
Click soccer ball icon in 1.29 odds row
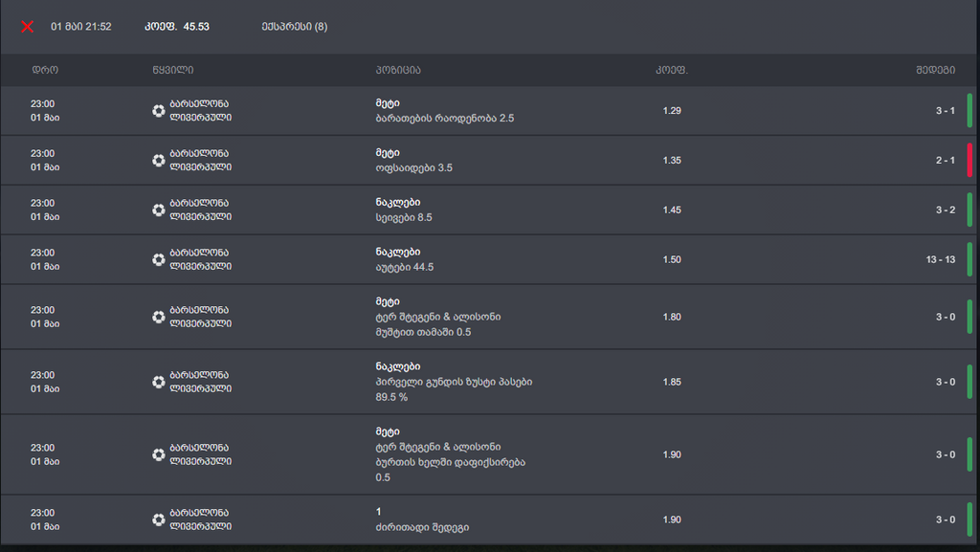pos(158,111)
